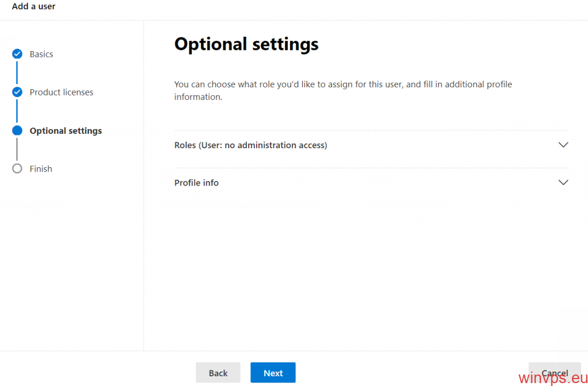Click the connector line between Basics and Product licenses

point(17,73)
